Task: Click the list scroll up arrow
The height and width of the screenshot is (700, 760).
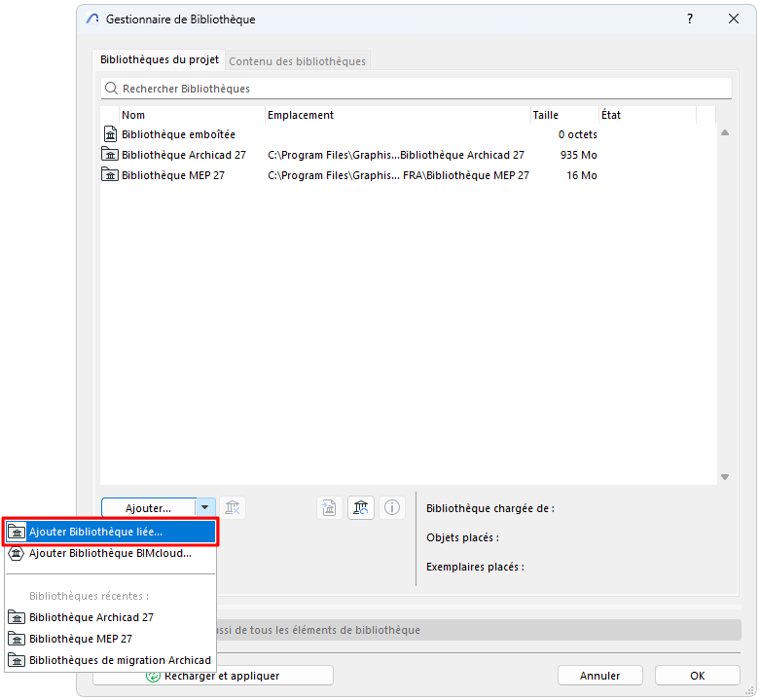Action: [725, 132]
